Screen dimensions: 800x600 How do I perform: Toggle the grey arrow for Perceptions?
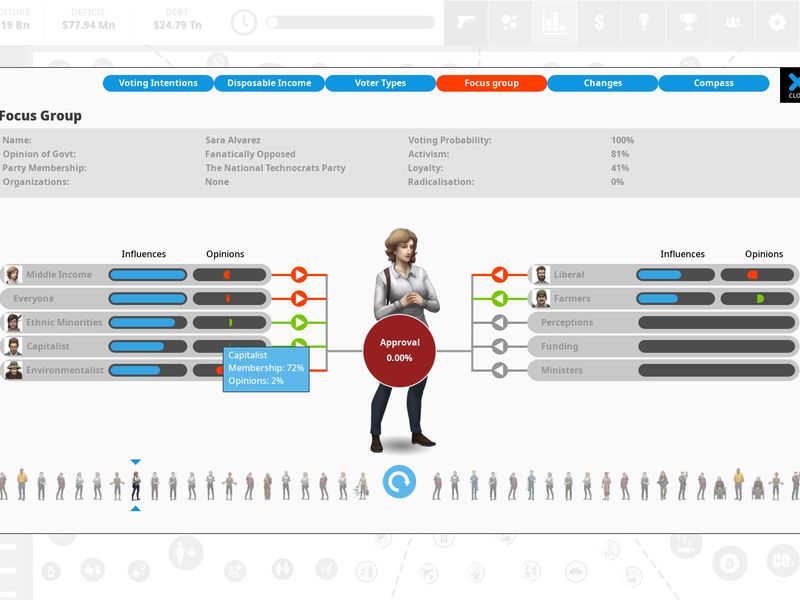500,322
